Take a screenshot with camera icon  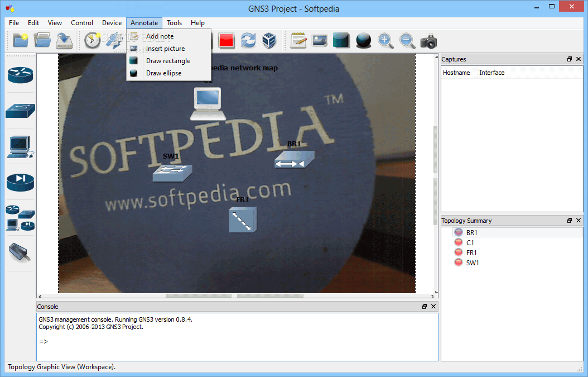(428, 41)
